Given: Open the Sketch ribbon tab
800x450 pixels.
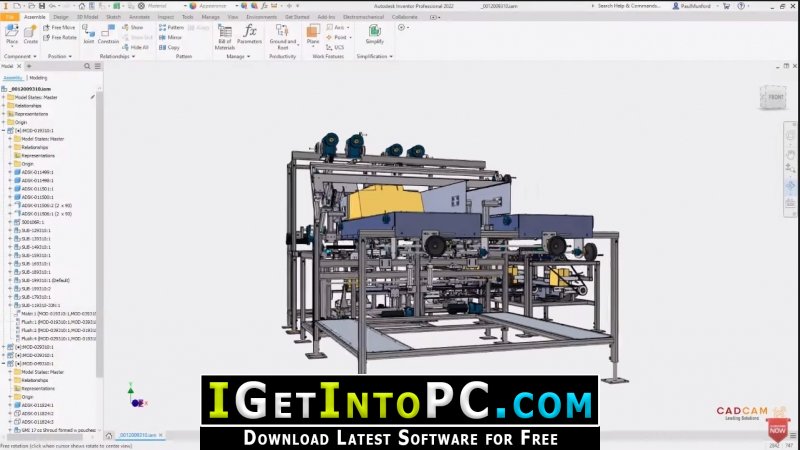Looking at the screenshot, I should (113, 17).
